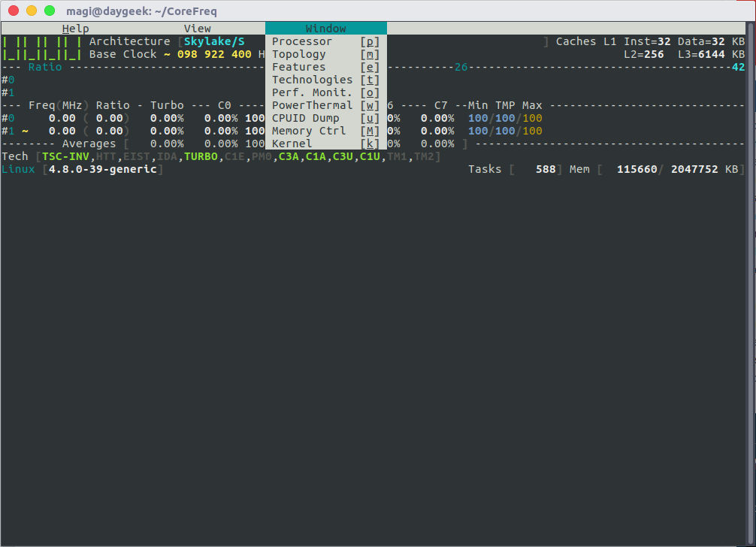
Task: Click memory total 2047752 value
Action: (694, 169)
